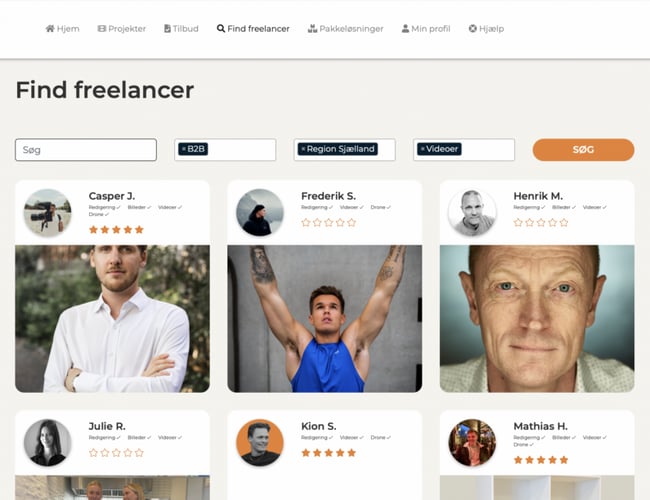Remove the B2B filter tag
Viewport: 650px width, 500px height.
click(x=184, y=149)
